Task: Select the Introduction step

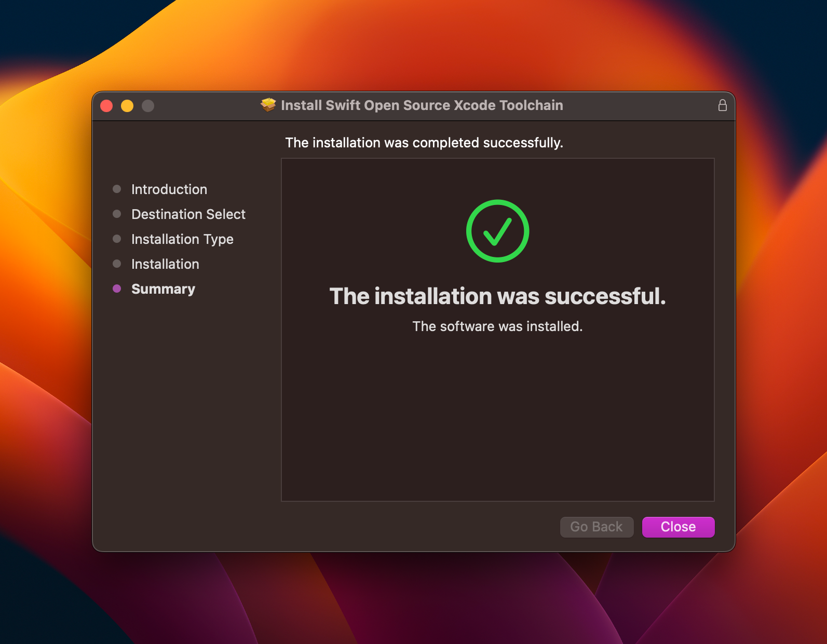Action: point(169,189)
